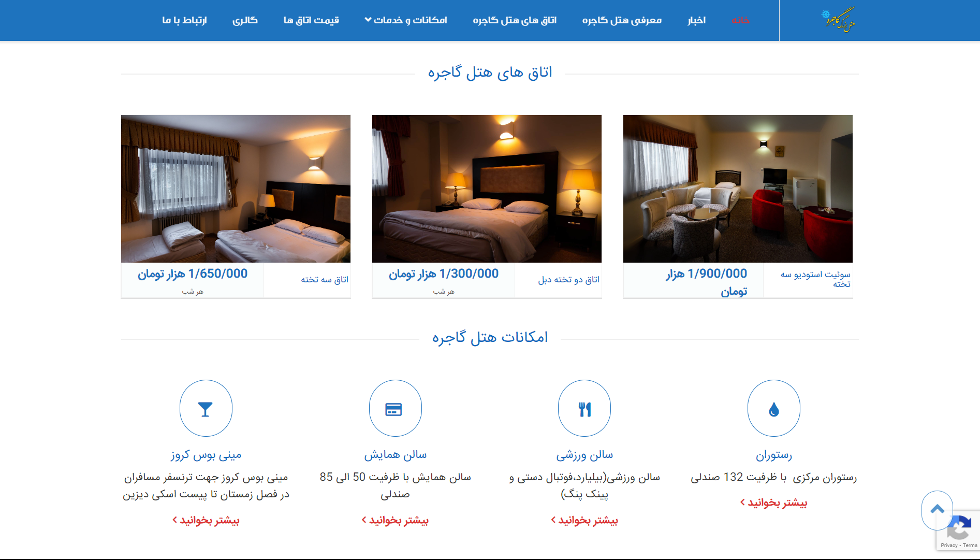Click the hotel logo in header
The height and width of the screenshot is (560, 980).
coord(839,20)
